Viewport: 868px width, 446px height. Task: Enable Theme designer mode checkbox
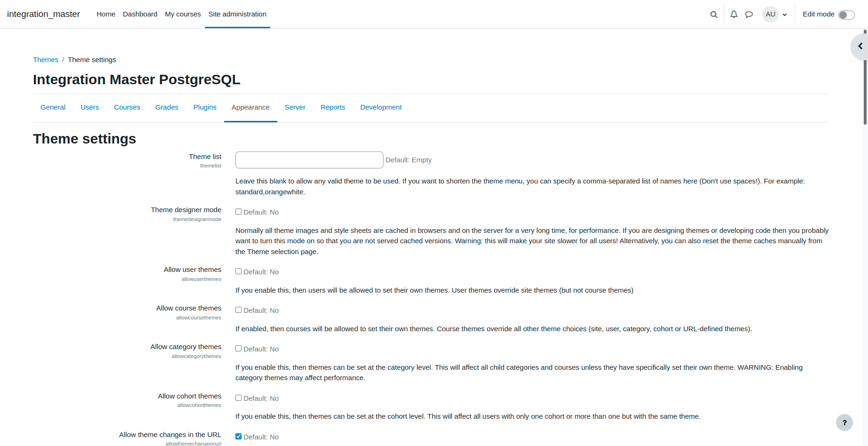(238, 212)
